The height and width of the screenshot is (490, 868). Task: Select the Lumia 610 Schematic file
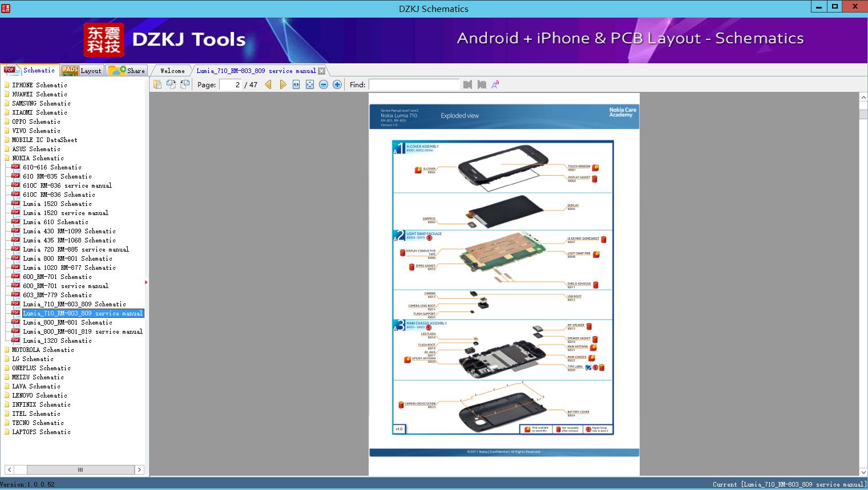click(55, 222)
